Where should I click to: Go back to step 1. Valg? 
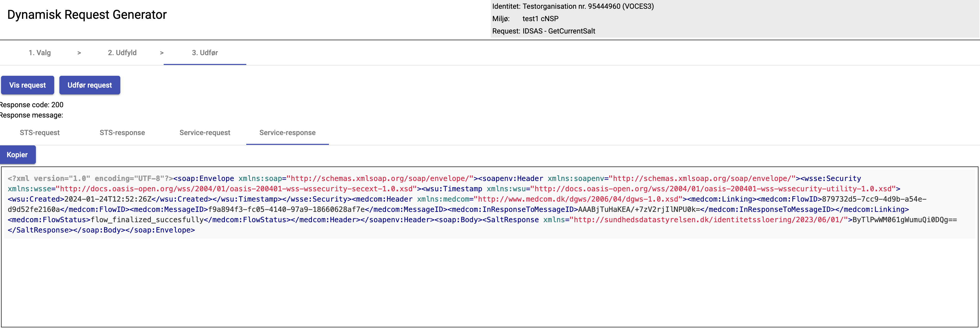click(39, 53)
